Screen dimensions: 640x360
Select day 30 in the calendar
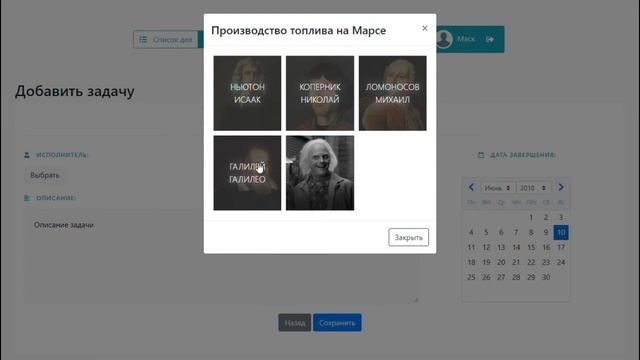tap(546, 277)
